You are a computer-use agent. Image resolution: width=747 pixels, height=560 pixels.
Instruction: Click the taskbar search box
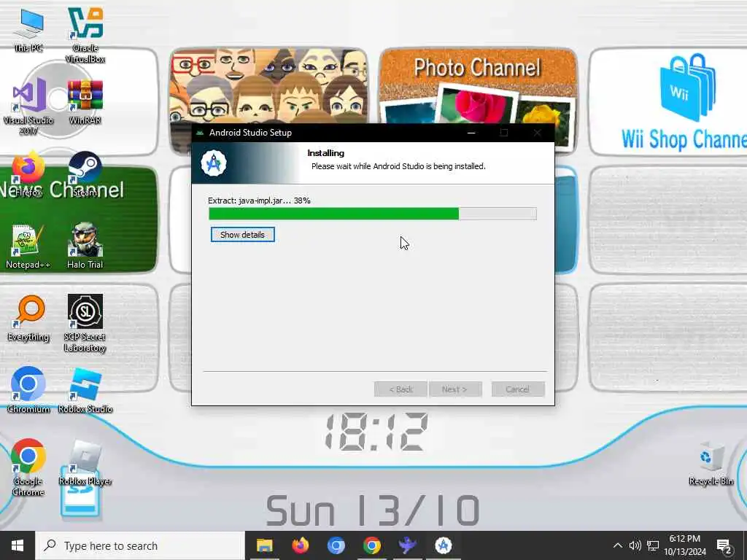[x=140, y=545]
